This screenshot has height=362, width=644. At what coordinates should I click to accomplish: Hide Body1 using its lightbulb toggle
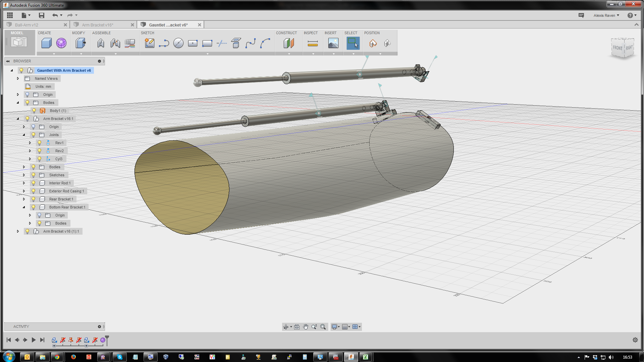(34, 110)
